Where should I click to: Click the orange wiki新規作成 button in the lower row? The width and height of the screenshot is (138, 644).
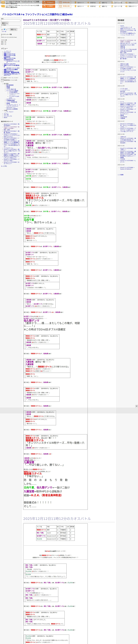pos(49,6)
